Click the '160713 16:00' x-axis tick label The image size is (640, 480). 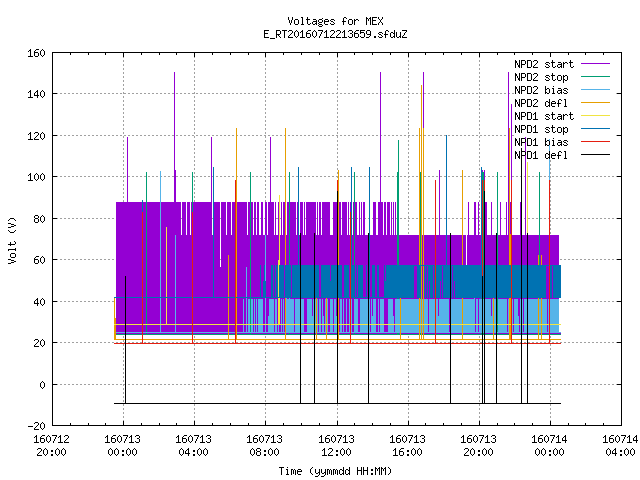pyautogui.click(x=407, y=446)
